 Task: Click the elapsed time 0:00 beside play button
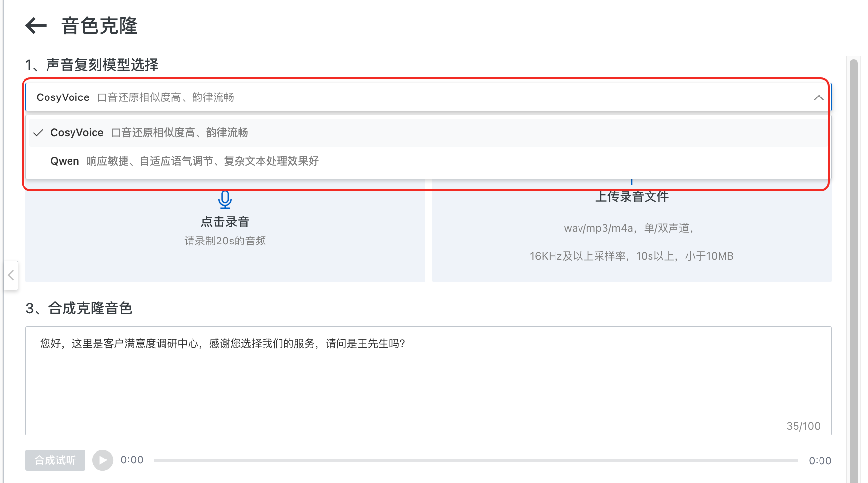click(132, 460)
